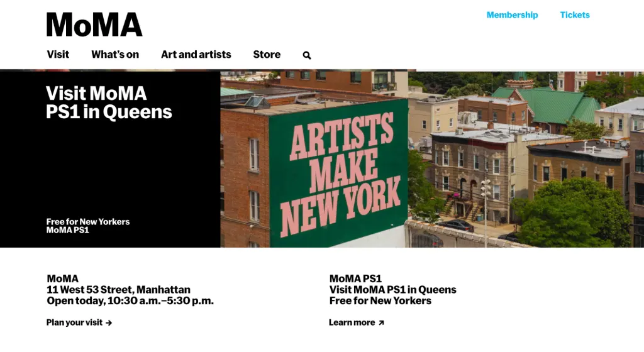Image resolution: width=644 pixels, height=352 pixels.
Task: Click the Free for New Yorkers banner caption
Action: click(88, 221)
